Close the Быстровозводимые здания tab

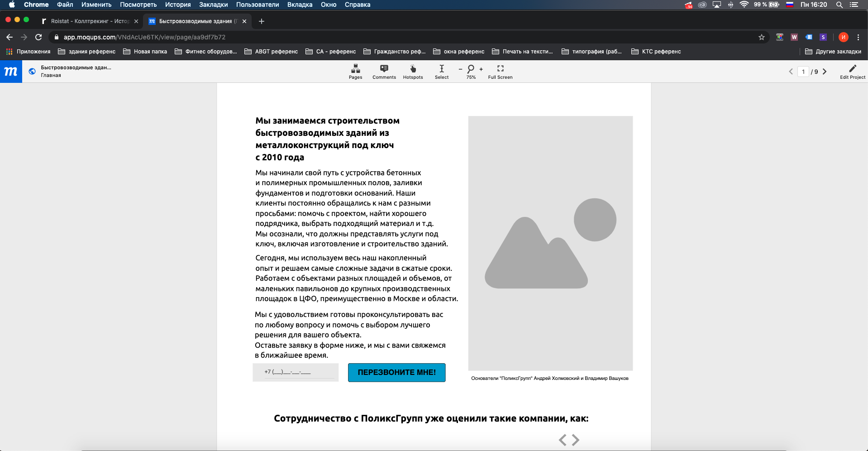244,21
